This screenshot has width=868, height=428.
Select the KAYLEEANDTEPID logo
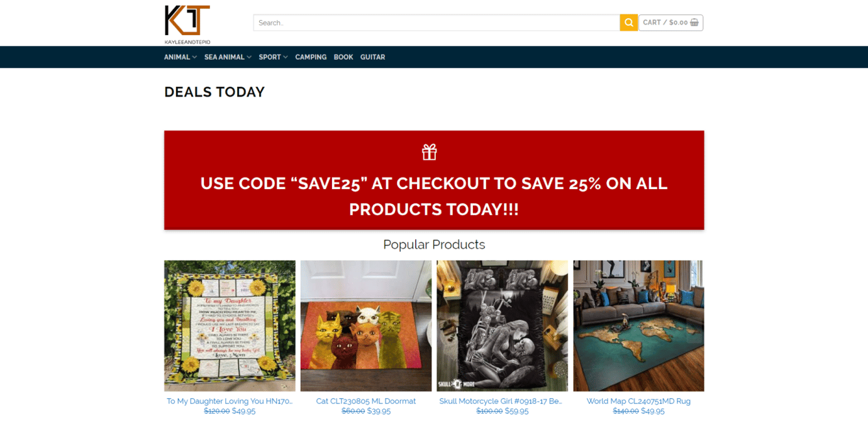point(187,22)
